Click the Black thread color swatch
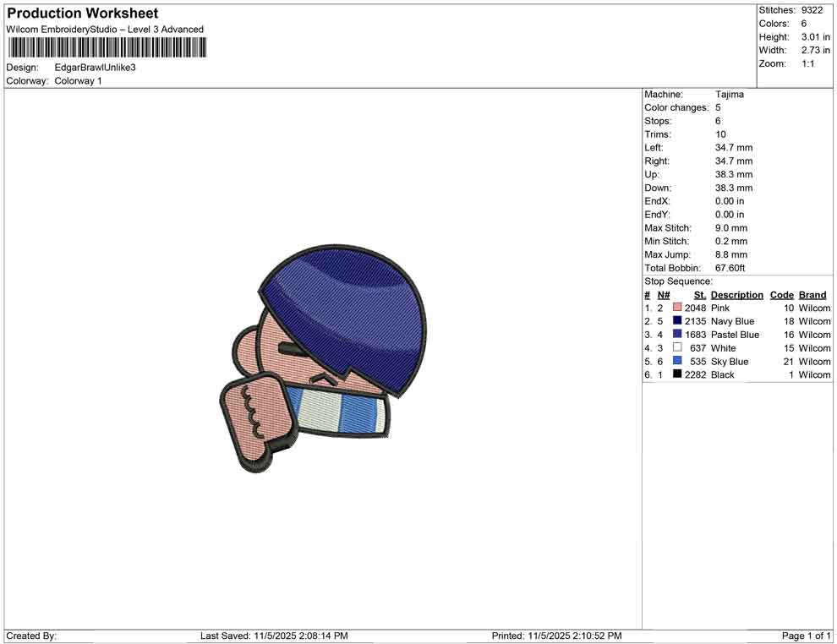 [x=677, y=374]
